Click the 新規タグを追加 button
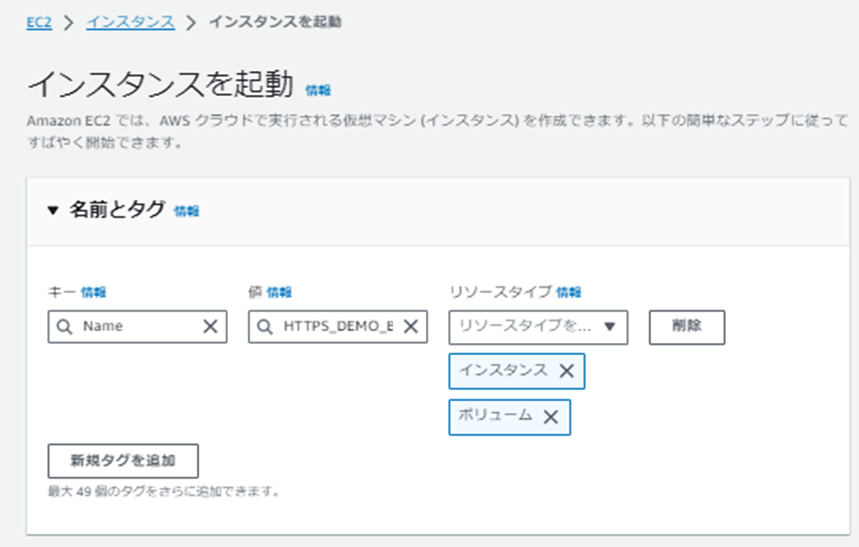 (x=123, y=461)
